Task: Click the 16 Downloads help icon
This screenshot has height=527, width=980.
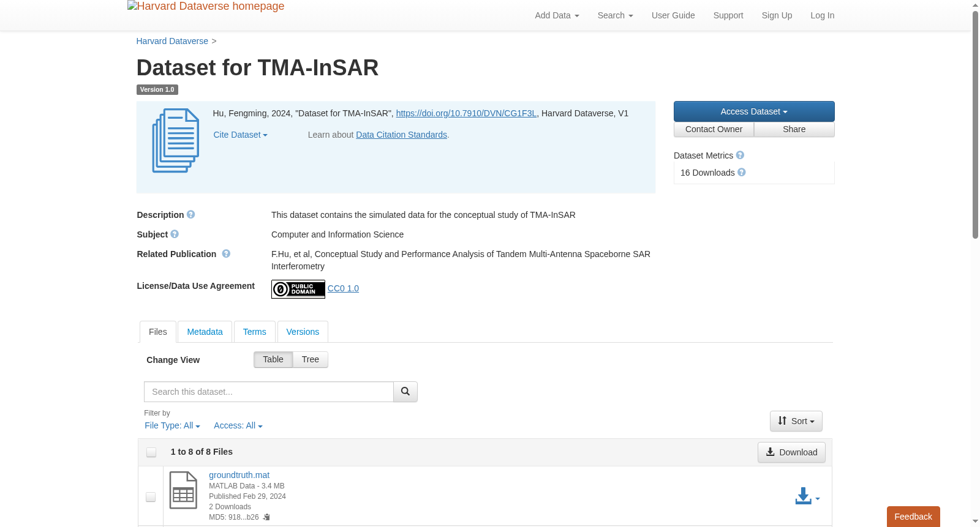Action: coord(742,173)
